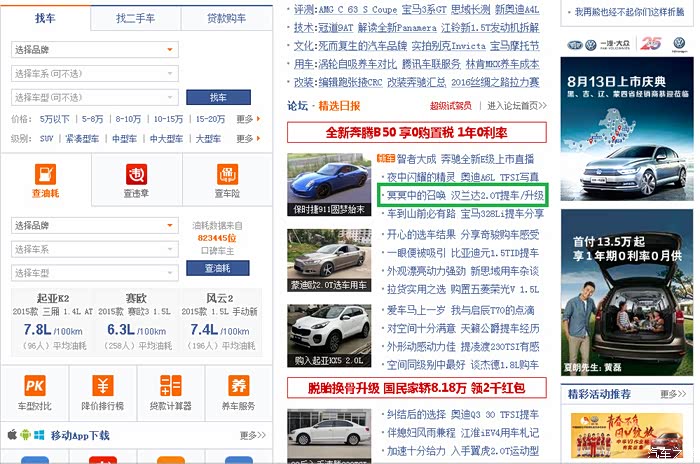This screenshot has width=700, height=464.
Task: Switch to the 贷款购车 tab
Action: 227,18
